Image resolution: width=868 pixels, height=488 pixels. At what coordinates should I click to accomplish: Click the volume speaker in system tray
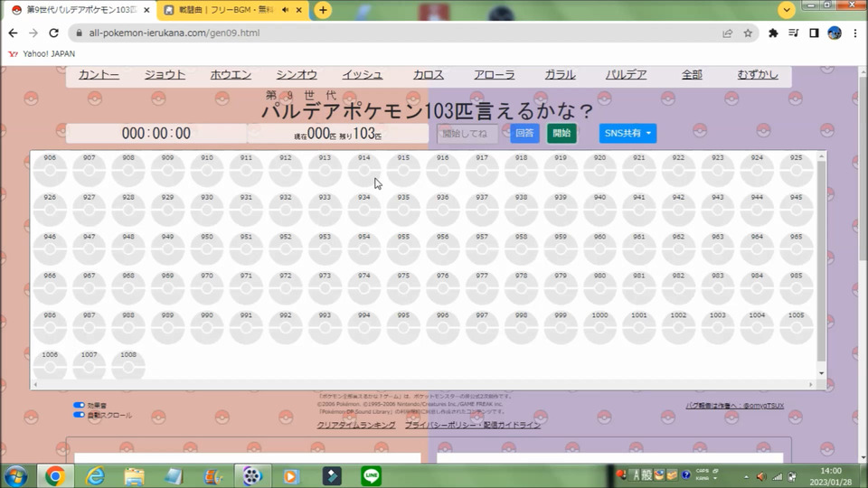[x=761, y=477]
